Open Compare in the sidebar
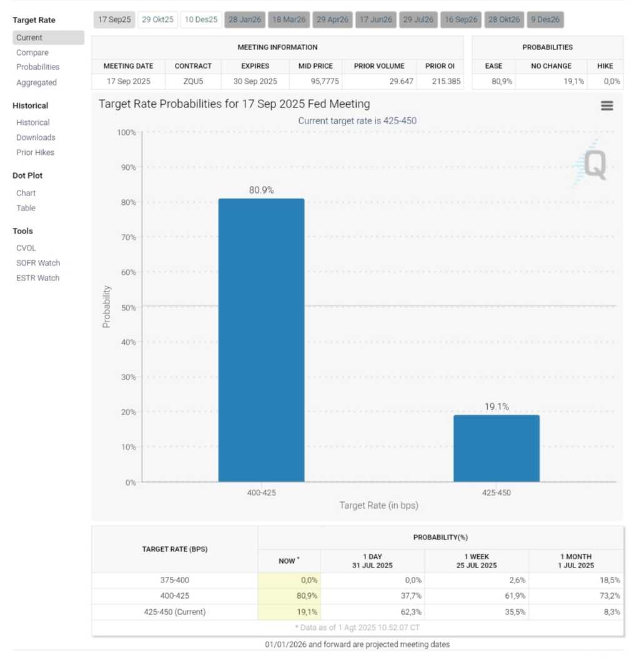 (32, 52)
